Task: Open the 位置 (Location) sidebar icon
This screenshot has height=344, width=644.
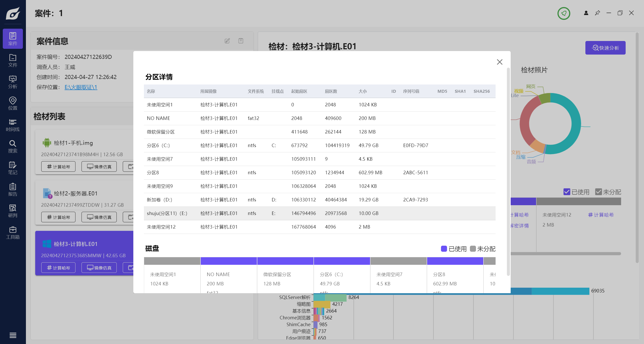Action: click(x=13, y=103)
